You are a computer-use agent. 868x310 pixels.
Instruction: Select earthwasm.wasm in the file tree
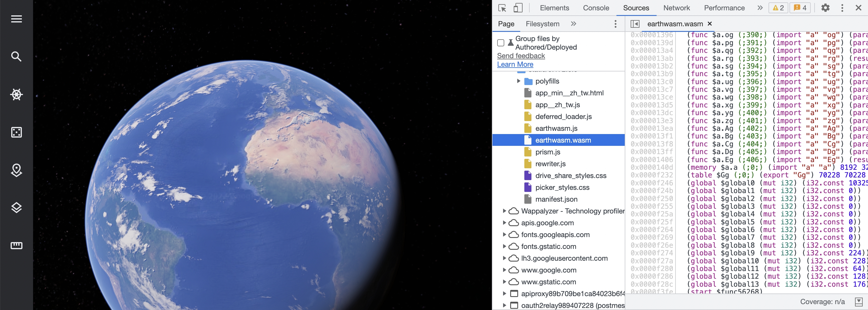pyautogui.click(x=559, y=140)
